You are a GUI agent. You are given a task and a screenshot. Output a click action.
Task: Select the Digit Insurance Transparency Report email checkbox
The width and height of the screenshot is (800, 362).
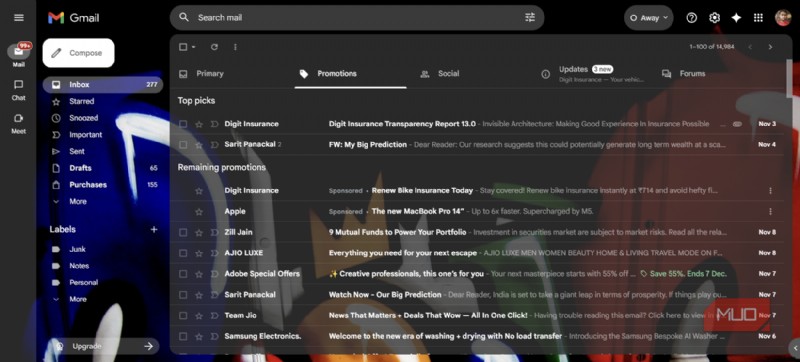point(183,124)
